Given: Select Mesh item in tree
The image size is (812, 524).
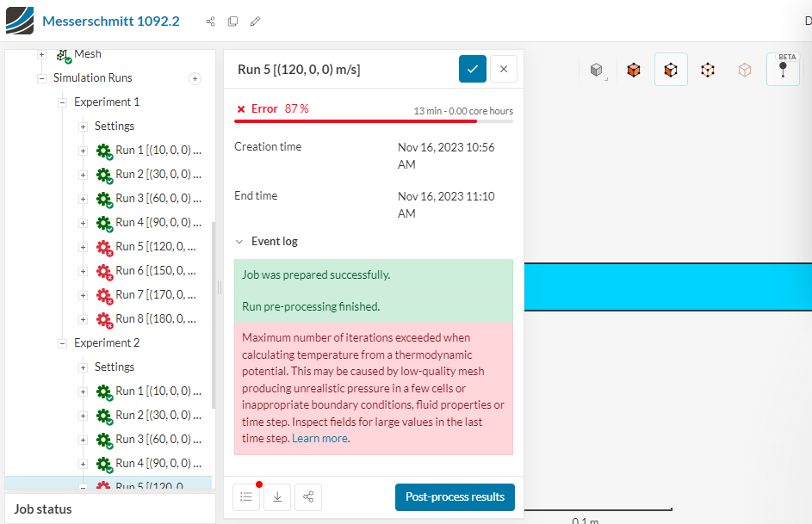Looking at the screenshot, I should [88, 54].
